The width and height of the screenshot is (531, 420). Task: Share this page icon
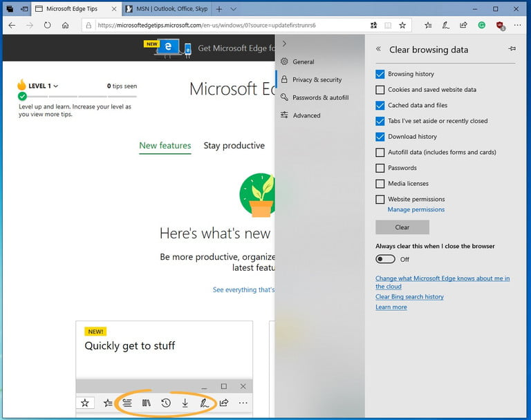tap(463, 25)
